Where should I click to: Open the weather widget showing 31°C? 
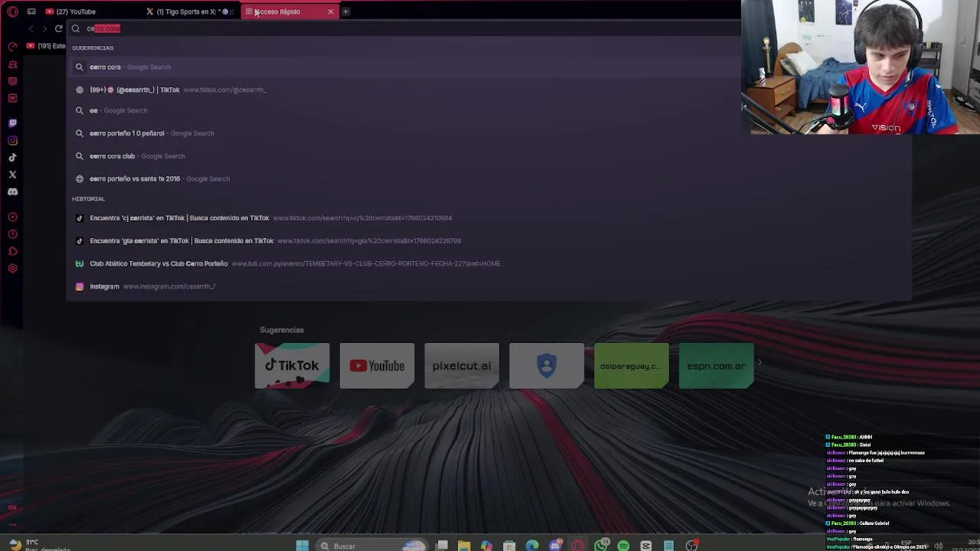(38, 545)
